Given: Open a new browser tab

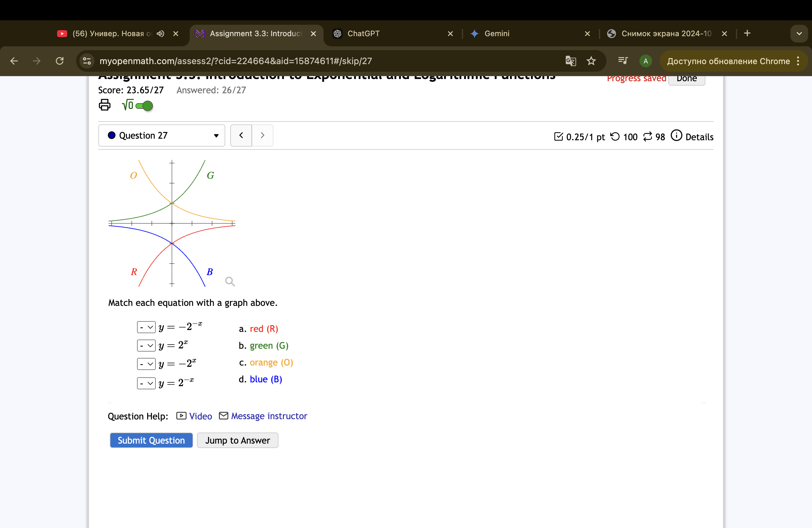Looking at the screenshot, I should (x=747, y=33).
